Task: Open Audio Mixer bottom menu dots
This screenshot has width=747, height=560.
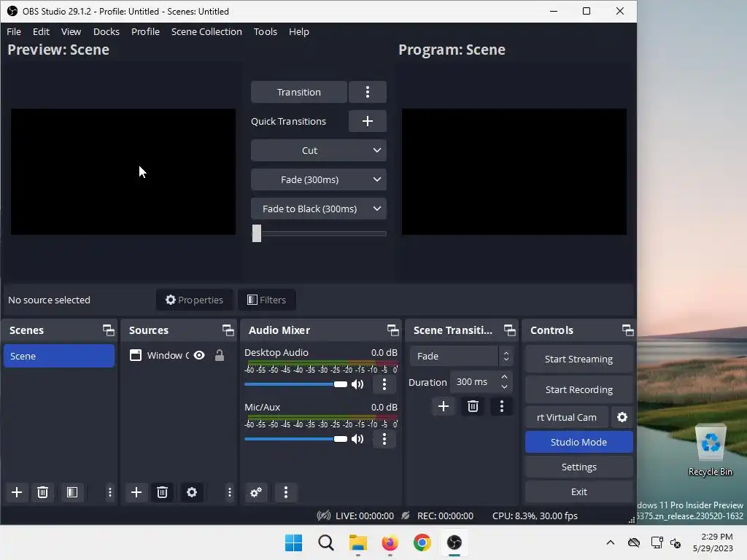Action: coord(286,492)
